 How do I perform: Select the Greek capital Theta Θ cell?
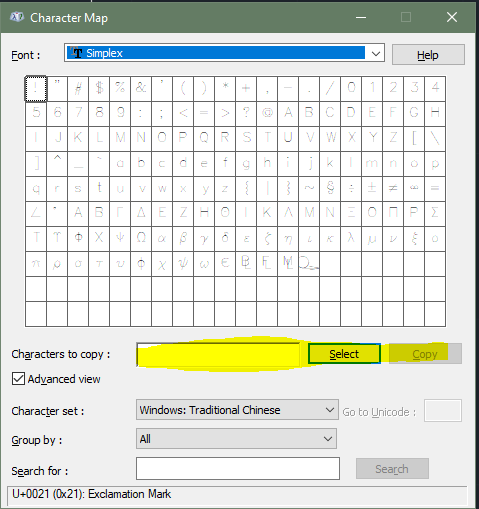tap(225, 214)
